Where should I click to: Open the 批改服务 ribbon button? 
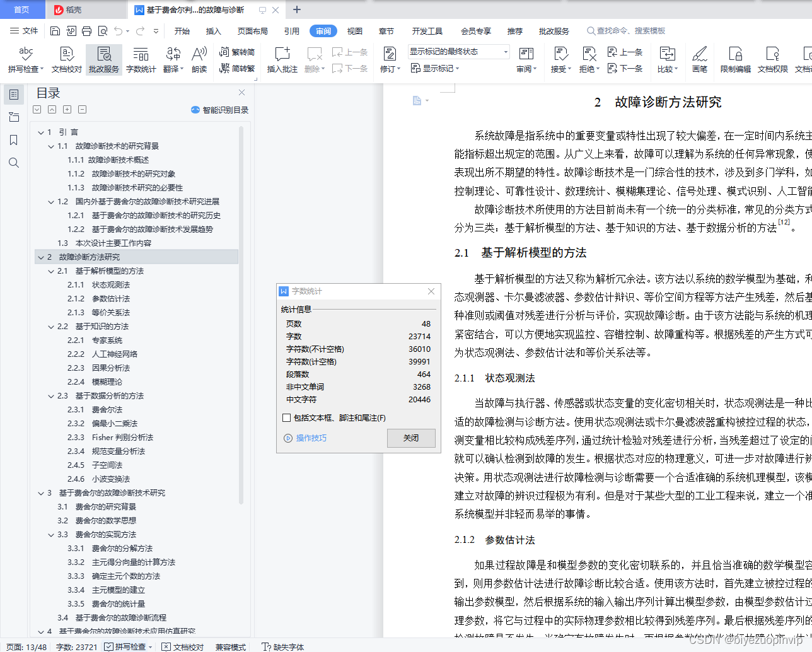[x=104, y=59]
